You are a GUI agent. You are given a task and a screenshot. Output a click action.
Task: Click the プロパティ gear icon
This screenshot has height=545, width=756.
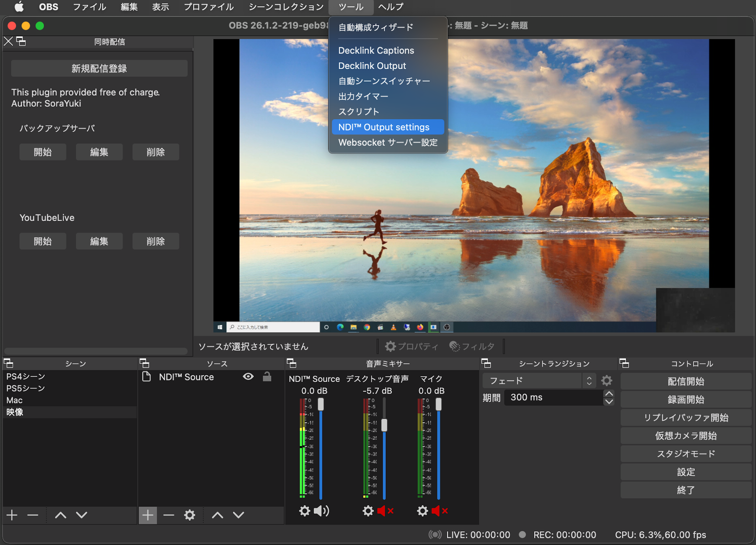(x=391, y=346)
